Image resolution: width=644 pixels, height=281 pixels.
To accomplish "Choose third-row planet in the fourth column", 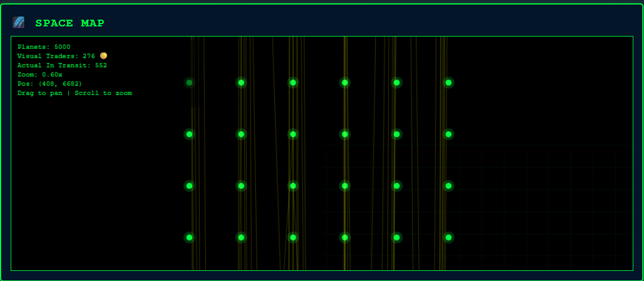I will click(345, 186).
